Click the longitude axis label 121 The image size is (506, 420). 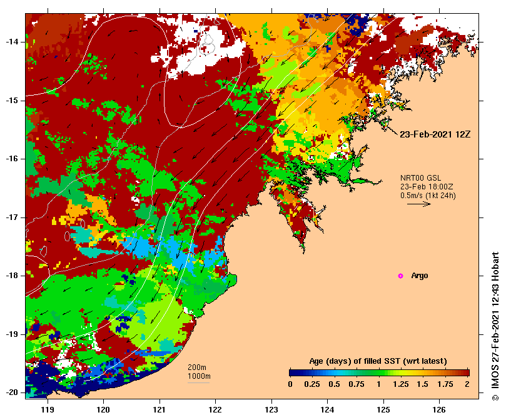pos(159,409)
